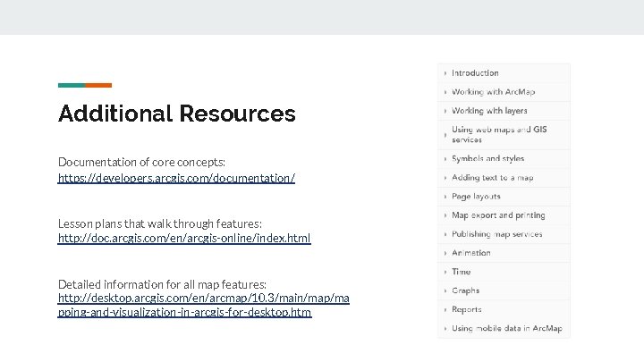Select Working with ArcMap topic

(x=493, y=92)
